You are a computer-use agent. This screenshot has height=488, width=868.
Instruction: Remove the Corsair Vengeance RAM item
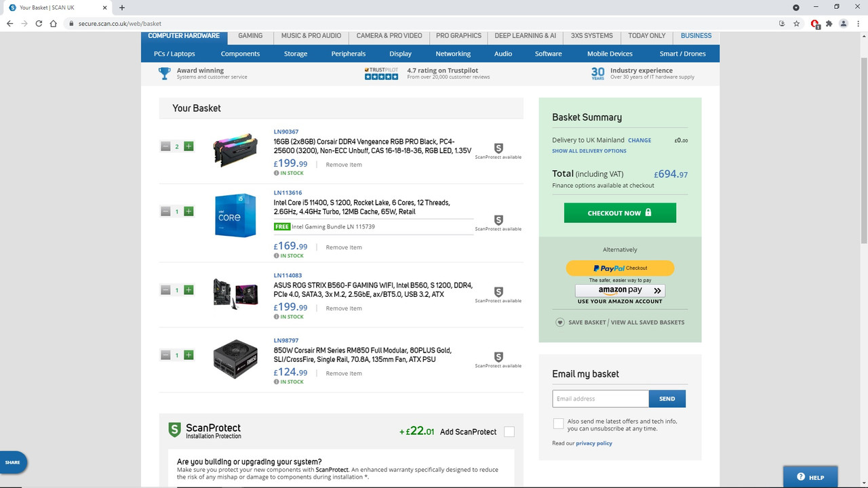point(344,165)
